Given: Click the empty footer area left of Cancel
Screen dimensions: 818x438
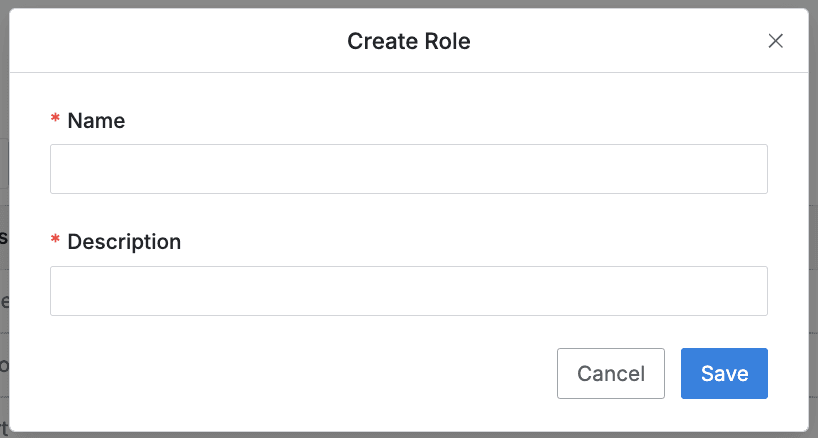Looking at the screenshot, I should (x=300, y=373).
